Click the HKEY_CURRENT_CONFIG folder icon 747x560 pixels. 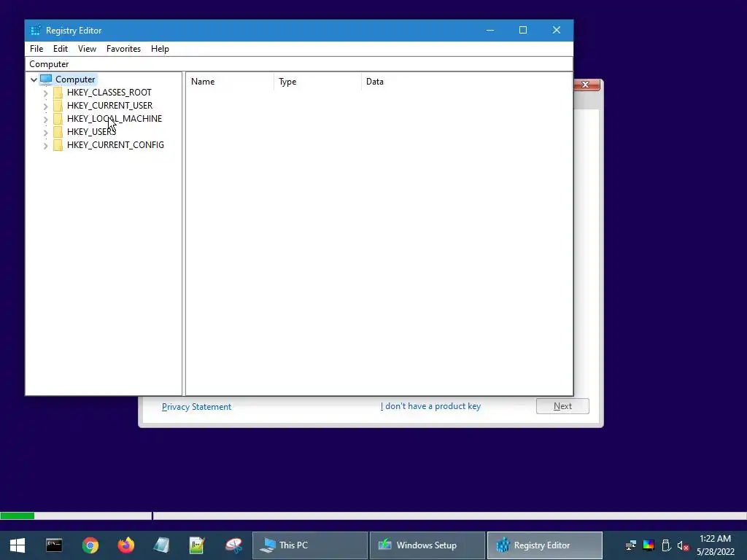[58, 145]
